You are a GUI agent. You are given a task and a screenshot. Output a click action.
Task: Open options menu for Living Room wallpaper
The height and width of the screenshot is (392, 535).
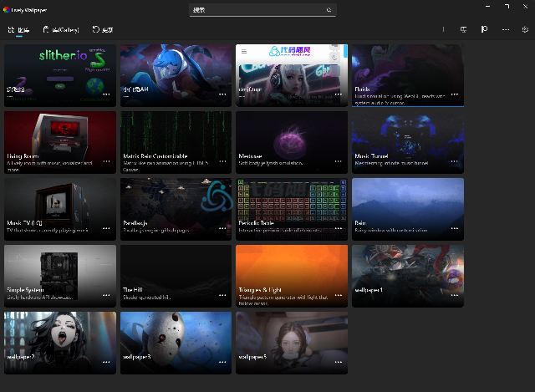click(106, 161)
